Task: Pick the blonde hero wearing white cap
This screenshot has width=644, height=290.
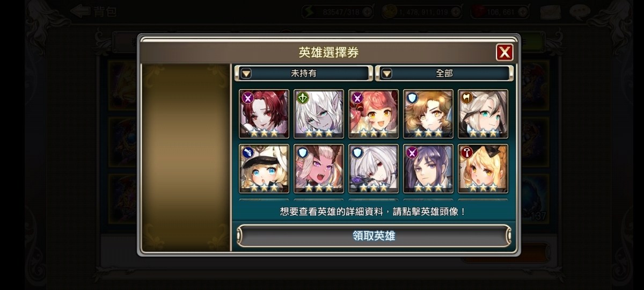Action: (x=264, y=169)
